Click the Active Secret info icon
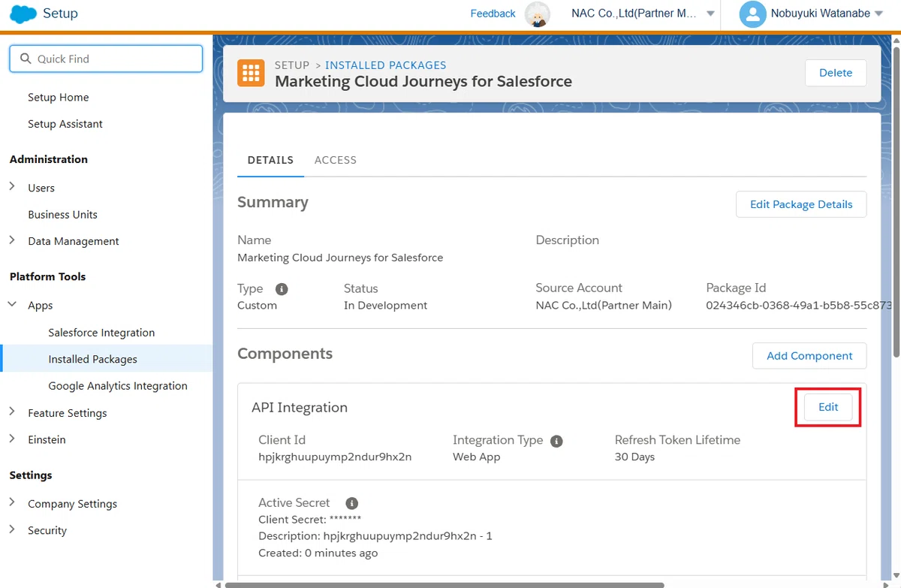 pos(351,503)
